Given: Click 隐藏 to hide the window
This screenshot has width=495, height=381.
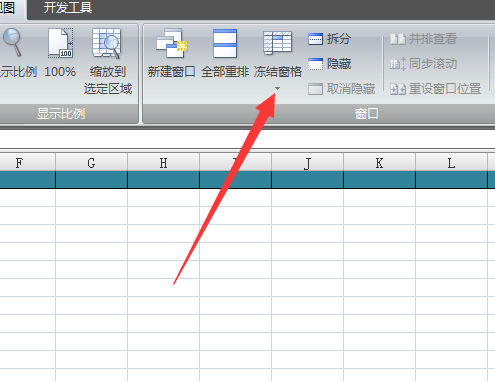Looking at the screenshot, I should (x=329, y=64).
